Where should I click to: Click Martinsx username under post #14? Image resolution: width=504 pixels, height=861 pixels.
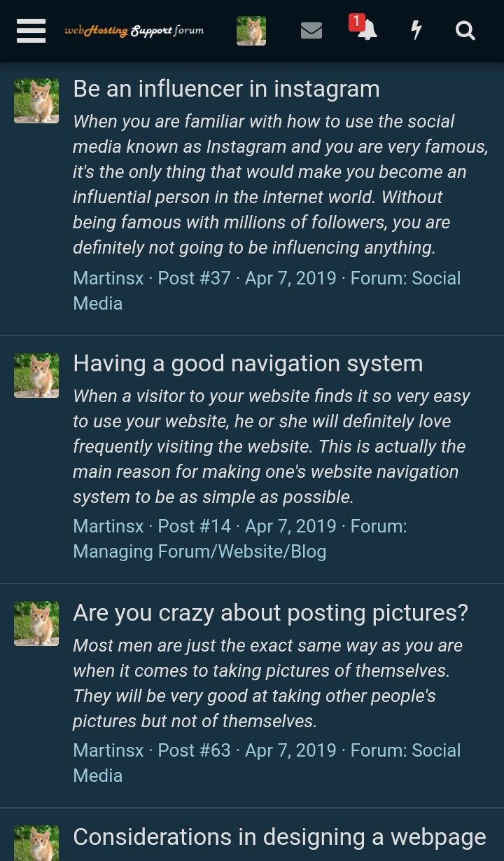coord(108,526)
